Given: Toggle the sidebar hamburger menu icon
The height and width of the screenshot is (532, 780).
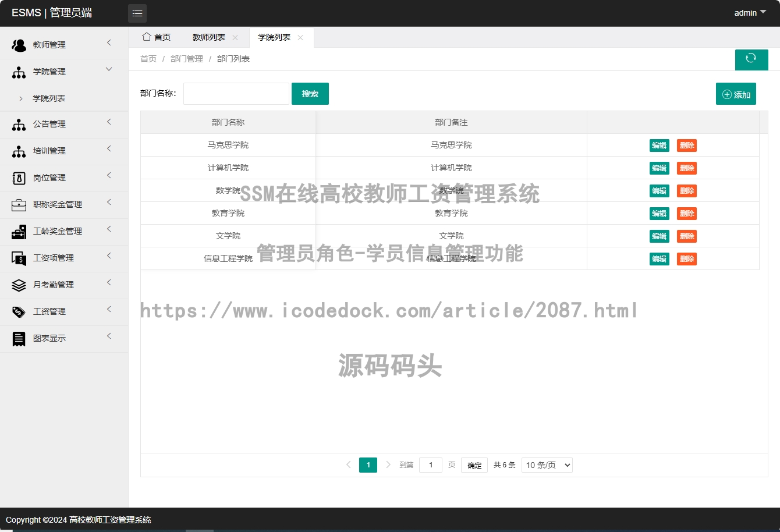Looking at the screenshot, I should (x=137, y=13).
